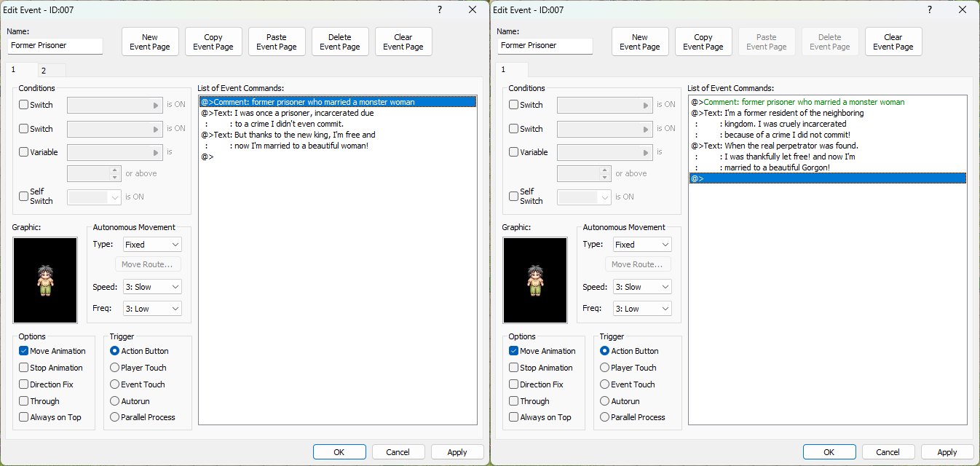Click the character graphic in left window
This screenshot has width=980, height=466.
click(44, 280)
